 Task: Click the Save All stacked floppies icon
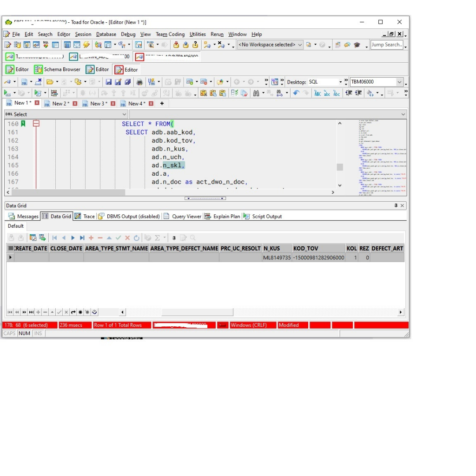pyautogui.click(x=128, y=82)
